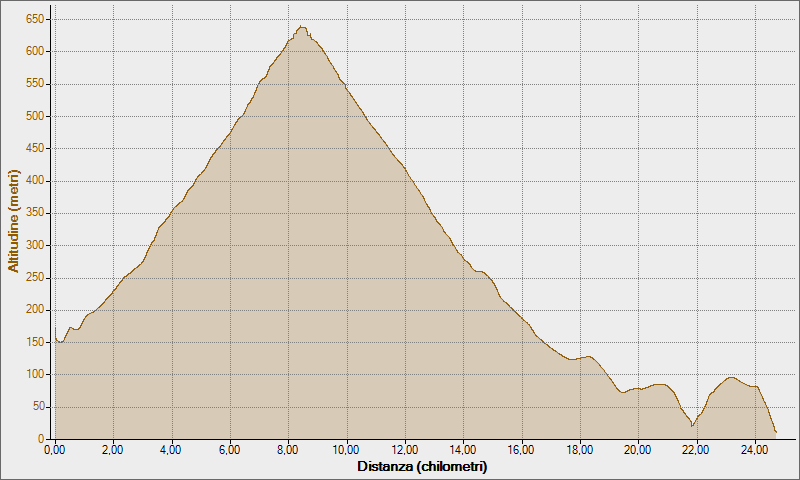Select the 500 altitude axis label
This screenshot has height=480, width=800.
(35, 116)
